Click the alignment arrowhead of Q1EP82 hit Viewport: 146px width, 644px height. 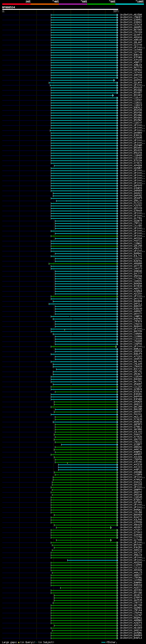(x=114, y=80)
